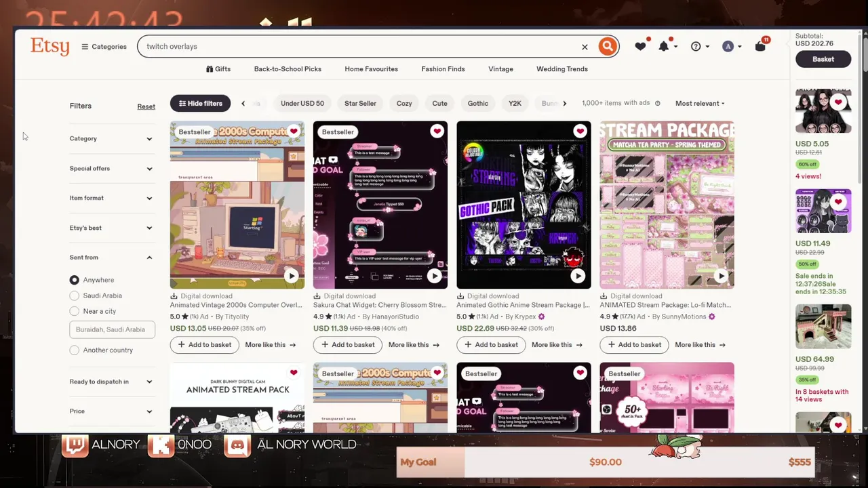Select the Another country radio option
Screen dimensions: 868x488
click(x=75, y=350)
